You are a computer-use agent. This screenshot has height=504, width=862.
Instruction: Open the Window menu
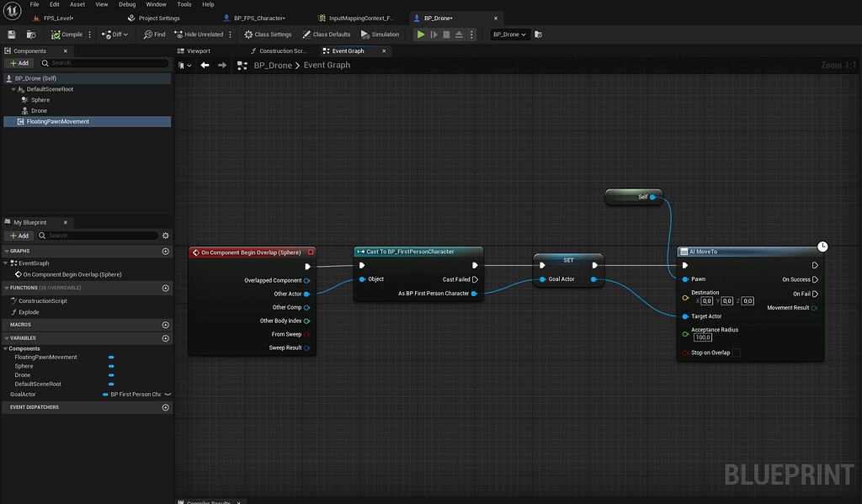156,4
